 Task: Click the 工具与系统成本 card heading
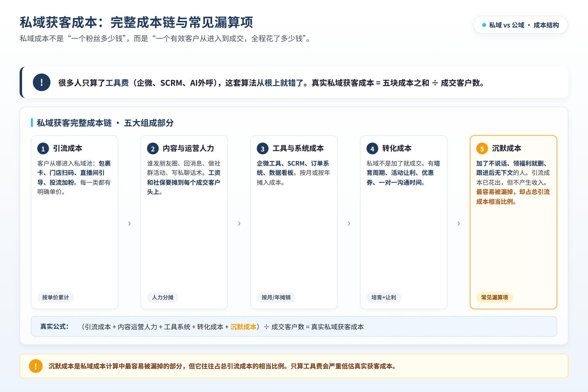(x=298, y=148)
